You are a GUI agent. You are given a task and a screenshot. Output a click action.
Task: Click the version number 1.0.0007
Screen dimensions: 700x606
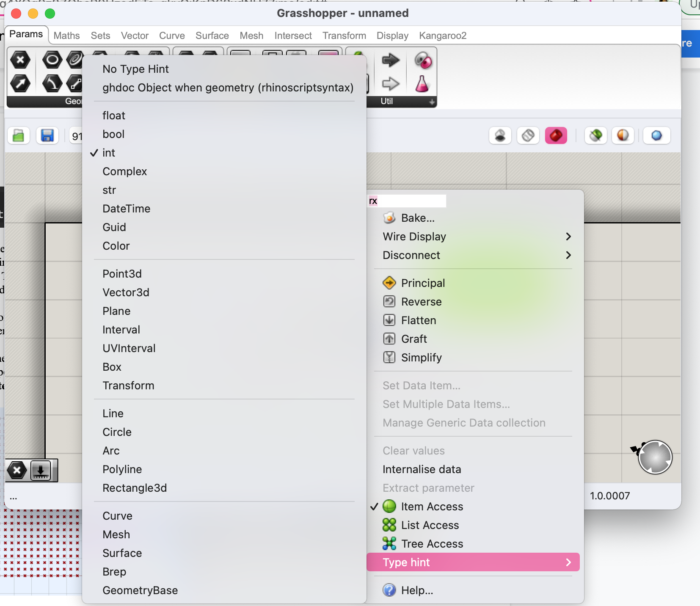(610, 496)
